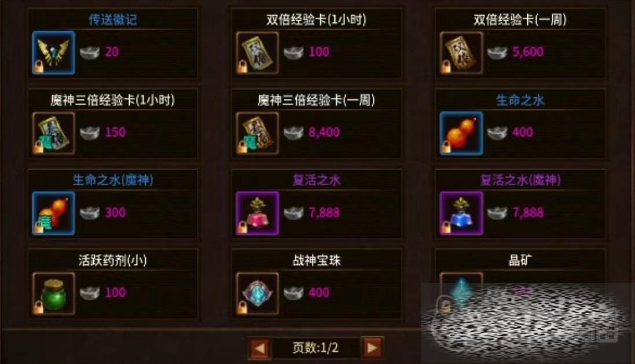
Task: Click the 8,400 price of 魔神三倍经验卡(一周)
Action: (324, 132)
